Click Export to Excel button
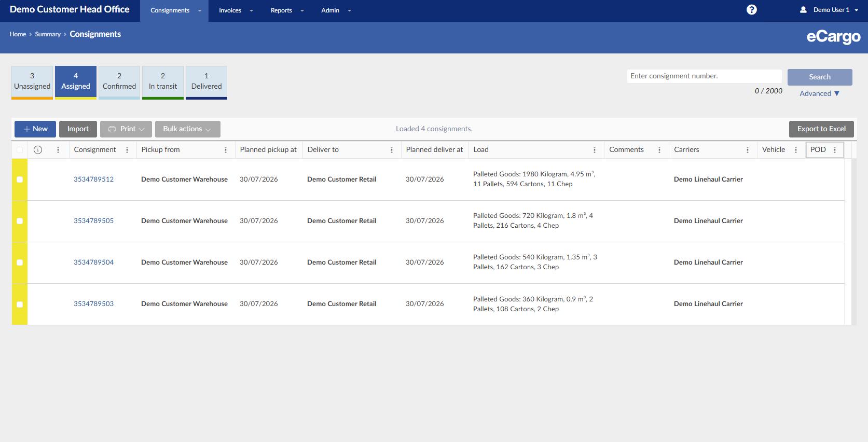The width and height of the screenshot is (868, 442). click(821, 129)
